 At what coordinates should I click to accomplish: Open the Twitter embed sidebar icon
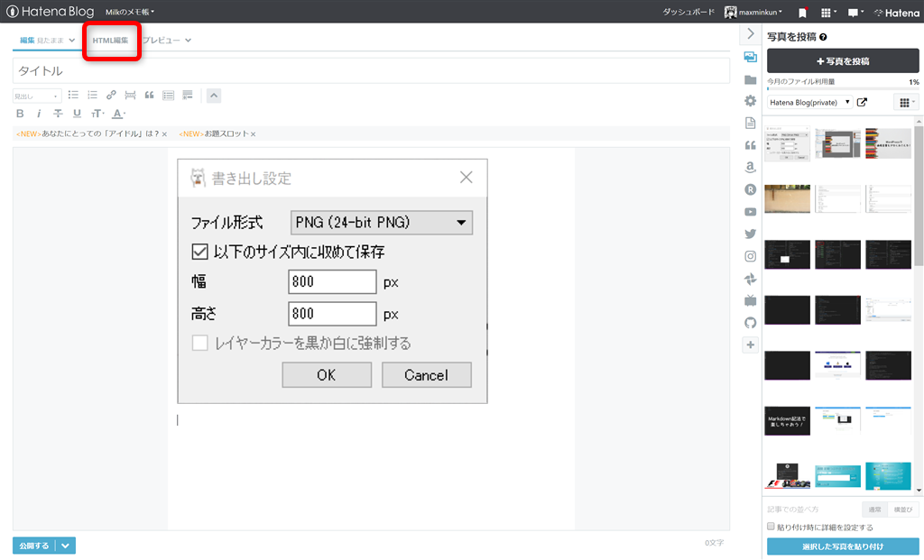[x=750, y=234]
